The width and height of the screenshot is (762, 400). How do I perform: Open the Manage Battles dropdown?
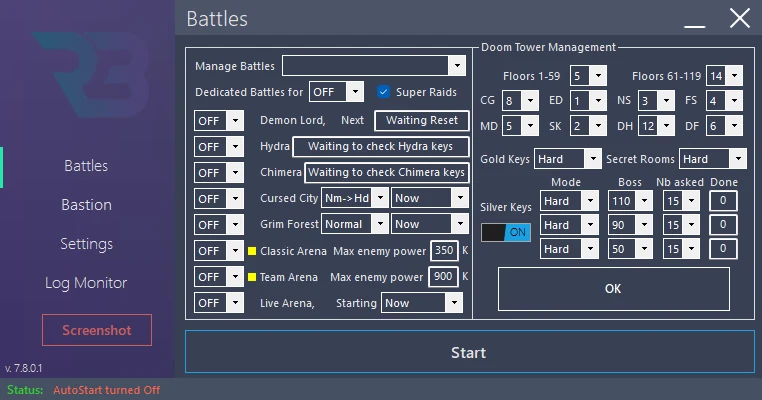[x=374, y=66]
